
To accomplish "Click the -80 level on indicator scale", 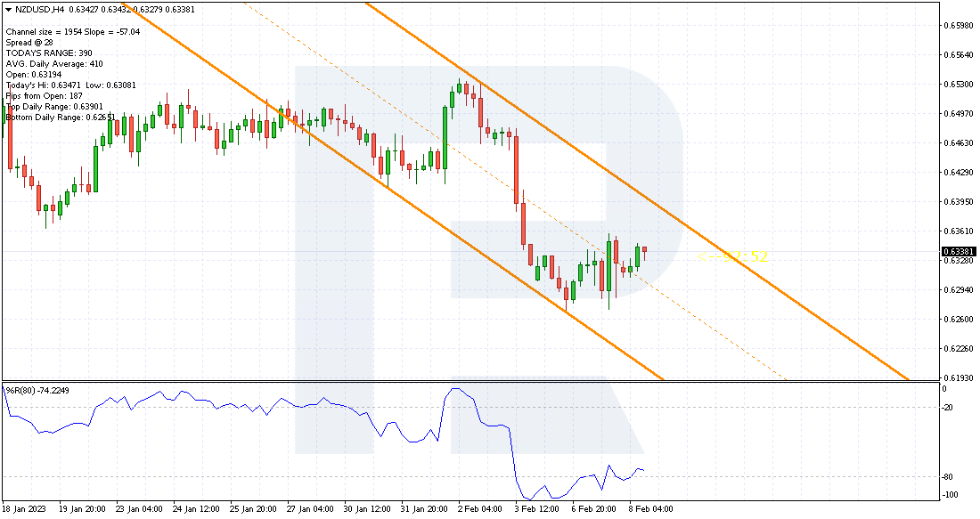I will [948, 477].
